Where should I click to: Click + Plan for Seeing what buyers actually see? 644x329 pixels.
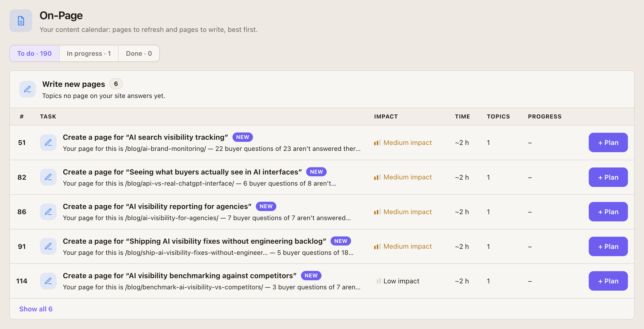point(608,177)
